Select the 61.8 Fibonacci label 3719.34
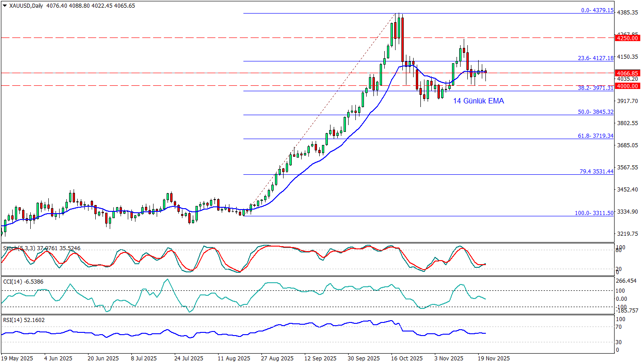The width and height of the screenshot is (643, 364). tap(596, 135)
